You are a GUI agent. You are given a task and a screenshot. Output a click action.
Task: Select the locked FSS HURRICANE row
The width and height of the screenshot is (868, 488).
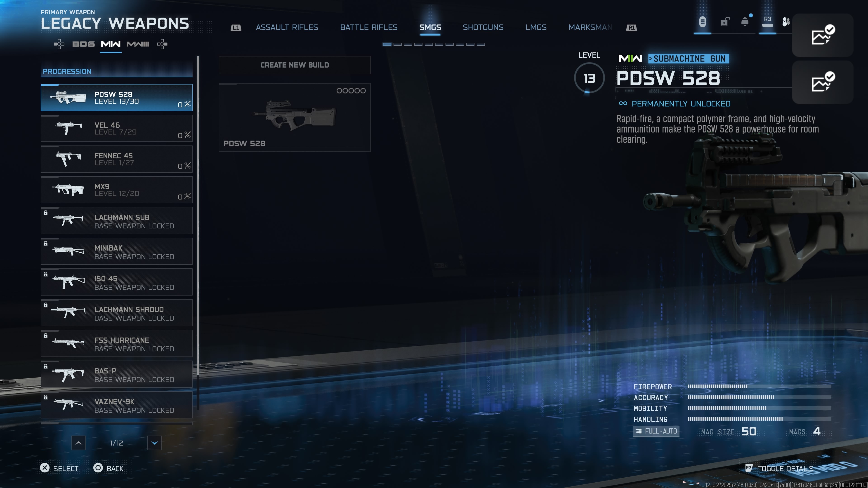[117, 343]
